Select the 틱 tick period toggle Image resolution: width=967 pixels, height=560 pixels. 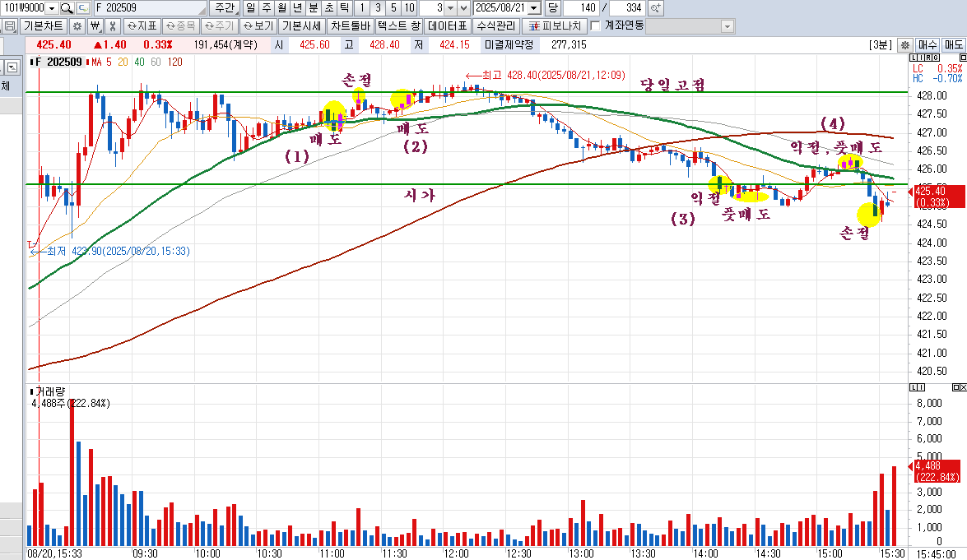345,8
